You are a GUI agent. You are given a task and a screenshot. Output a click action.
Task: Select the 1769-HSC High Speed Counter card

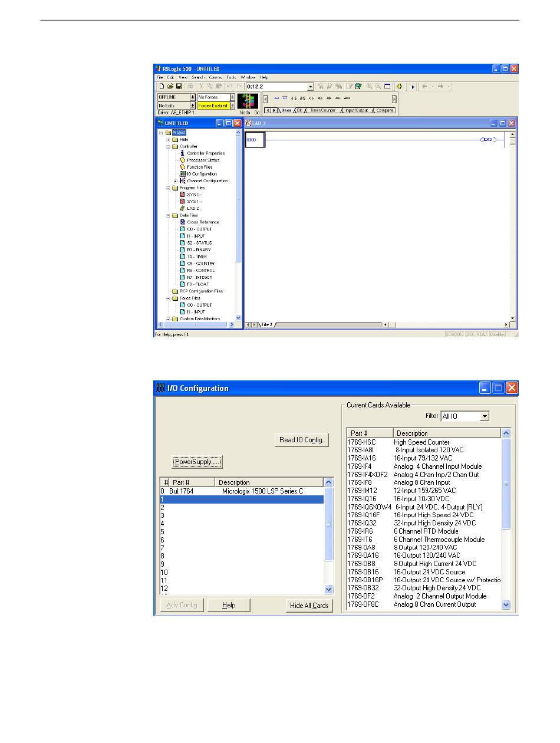coord(423,442)
